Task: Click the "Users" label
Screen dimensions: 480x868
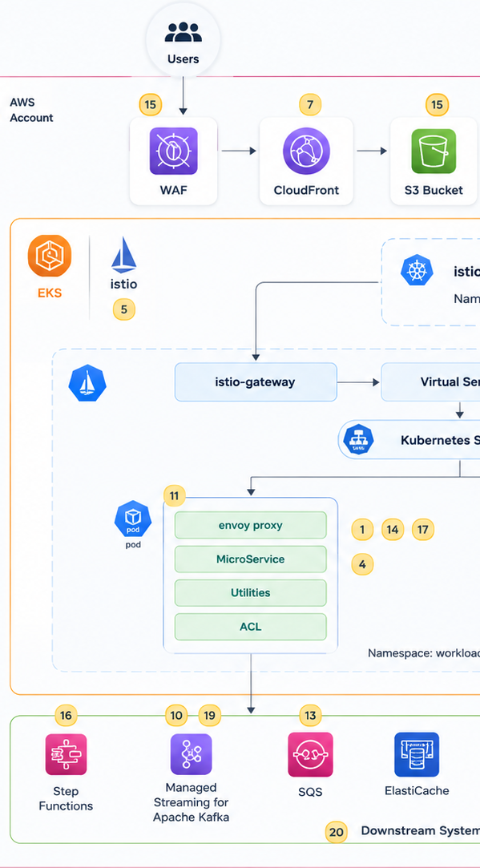Action: point(184,59)
